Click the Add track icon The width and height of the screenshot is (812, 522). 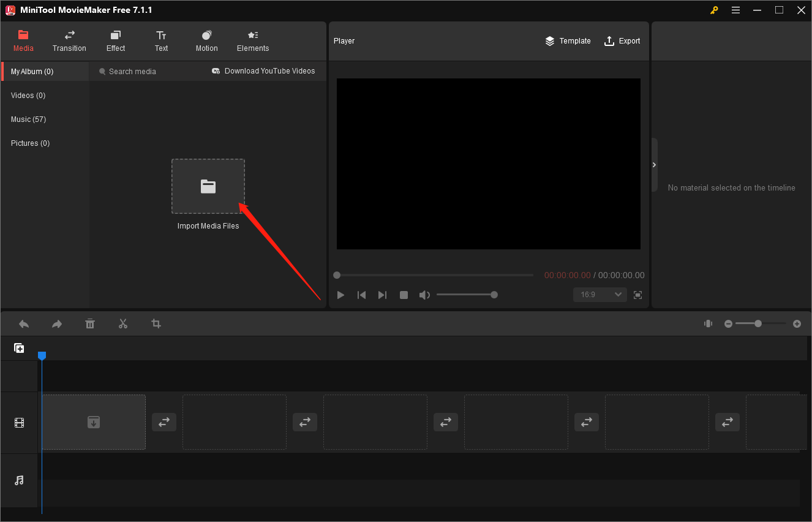tap(19, 348)
